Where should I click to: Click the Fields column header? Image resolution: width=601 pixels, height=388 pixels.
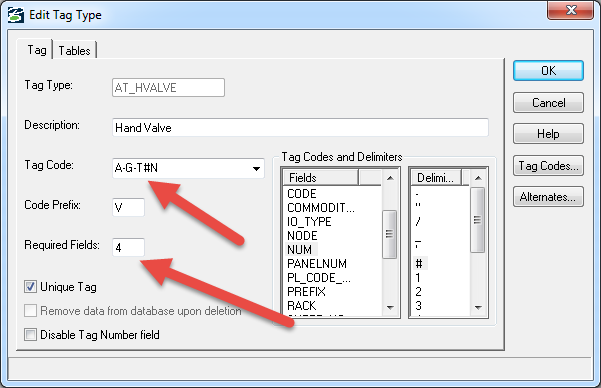(320, 178)
